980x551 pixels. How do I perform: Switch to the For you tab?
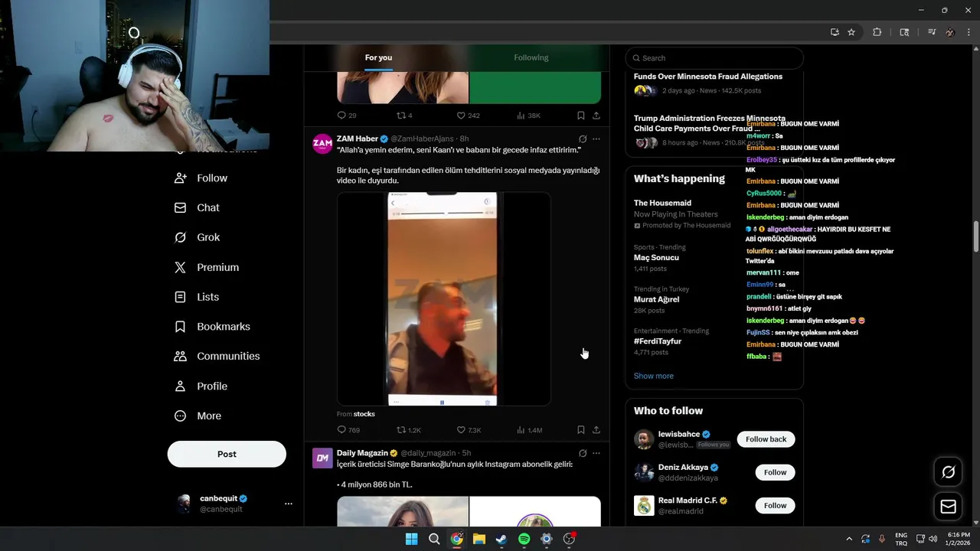point(378,57)
